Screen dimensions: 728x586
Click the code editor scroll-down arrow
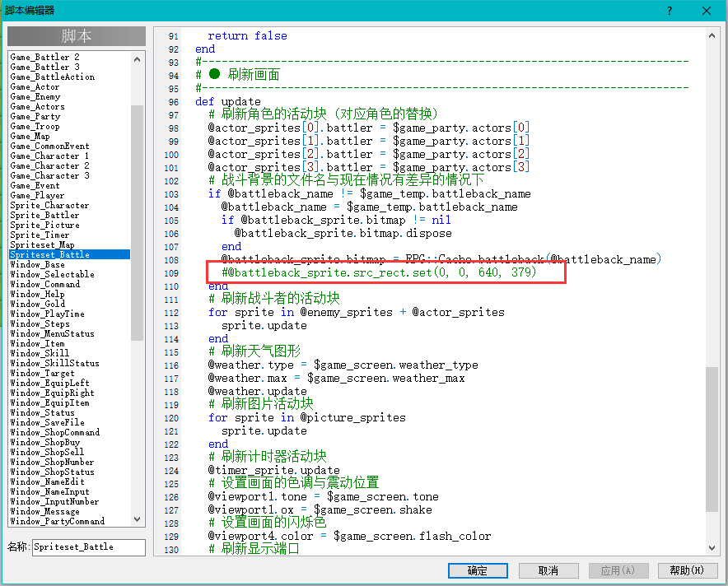pyautogui.click(x=712, y=548)
